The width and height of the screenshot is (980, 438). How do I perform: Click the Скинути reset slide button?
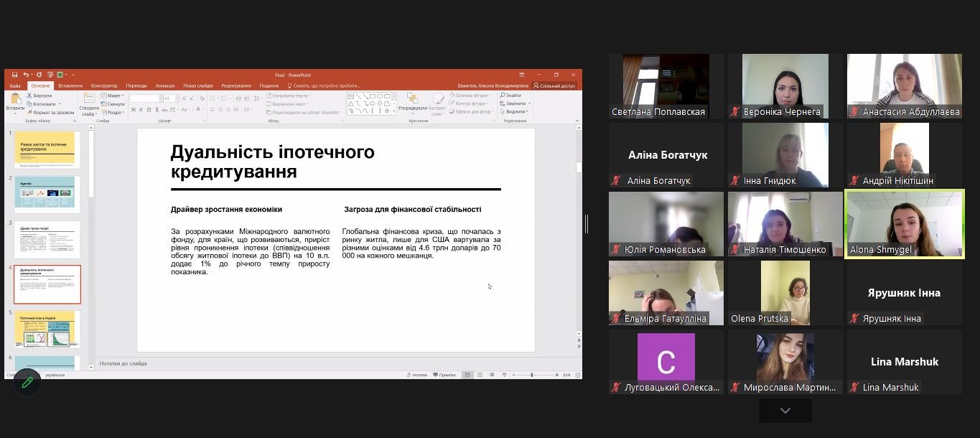(114, 104)
